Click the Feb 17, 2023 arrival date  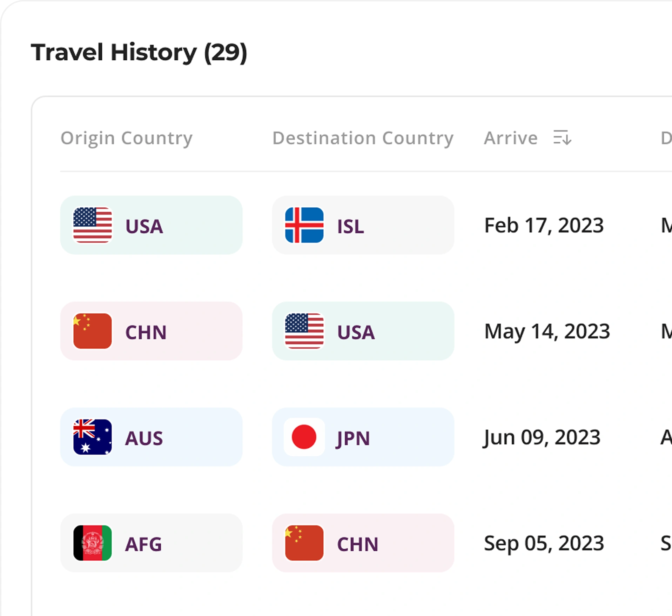544,225
